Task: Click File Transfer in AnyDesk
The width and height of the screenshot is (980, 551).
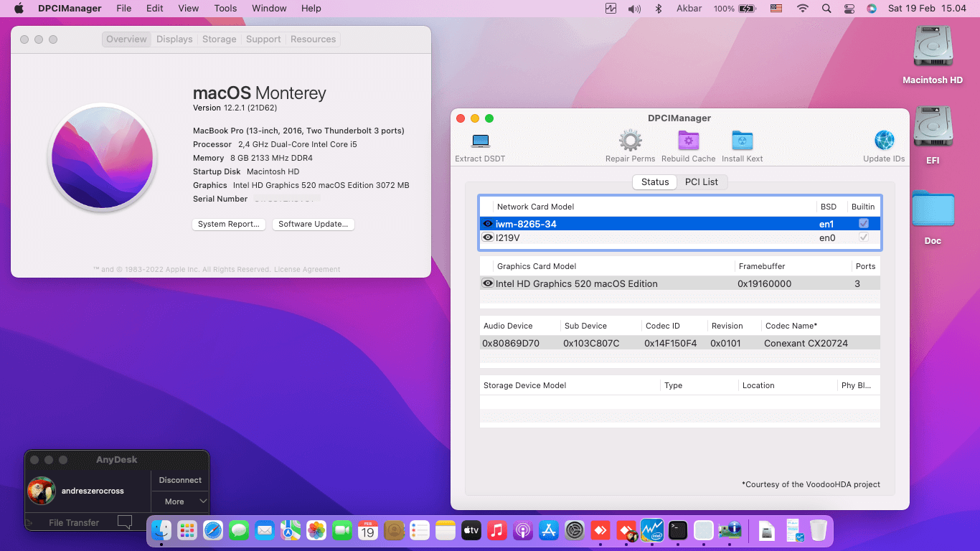Action: click(74, 522)
